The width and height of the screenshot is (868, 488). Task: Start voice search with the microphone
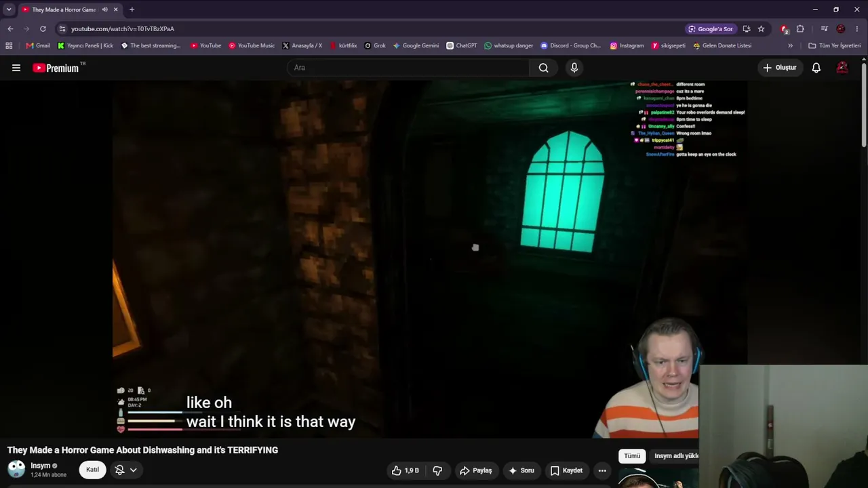[x=574, y=68]
